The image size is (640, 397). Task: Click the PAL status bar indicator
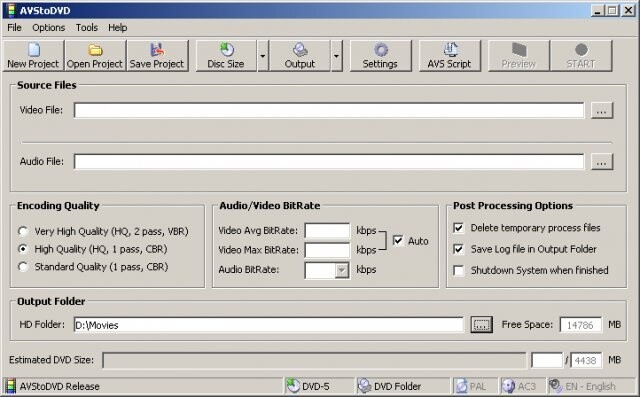coord(475,386)
